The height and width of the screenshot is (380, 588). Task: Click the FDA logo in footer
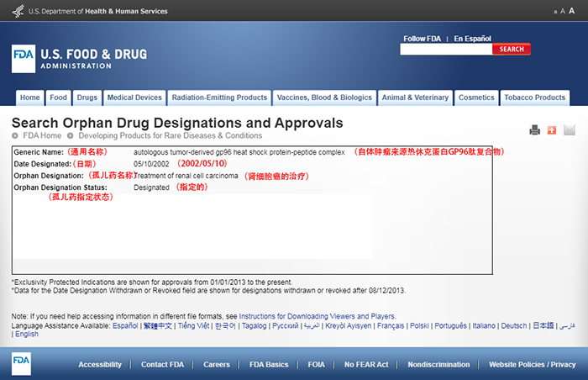pos(23,364)
